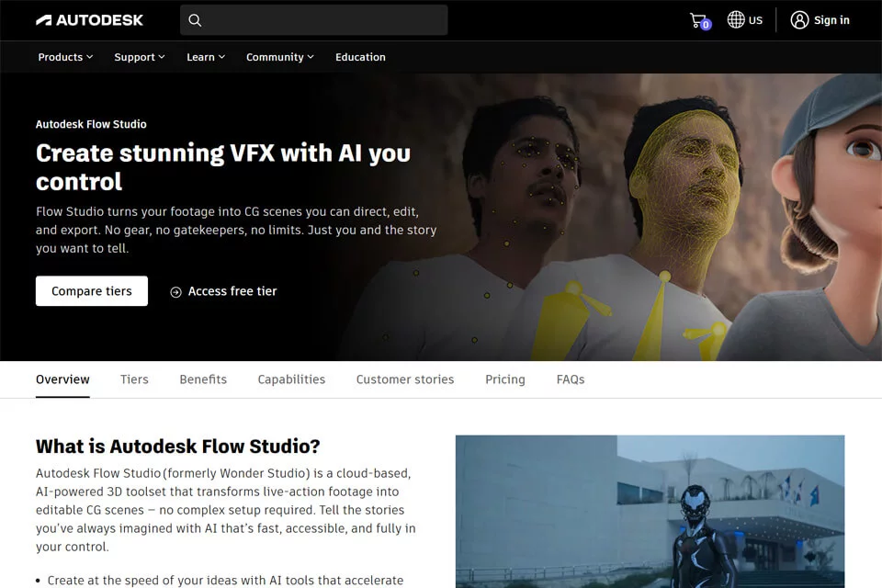Click the arrow icon beside Access free tier
The image size is (882, 588).
tap(175, 292)
